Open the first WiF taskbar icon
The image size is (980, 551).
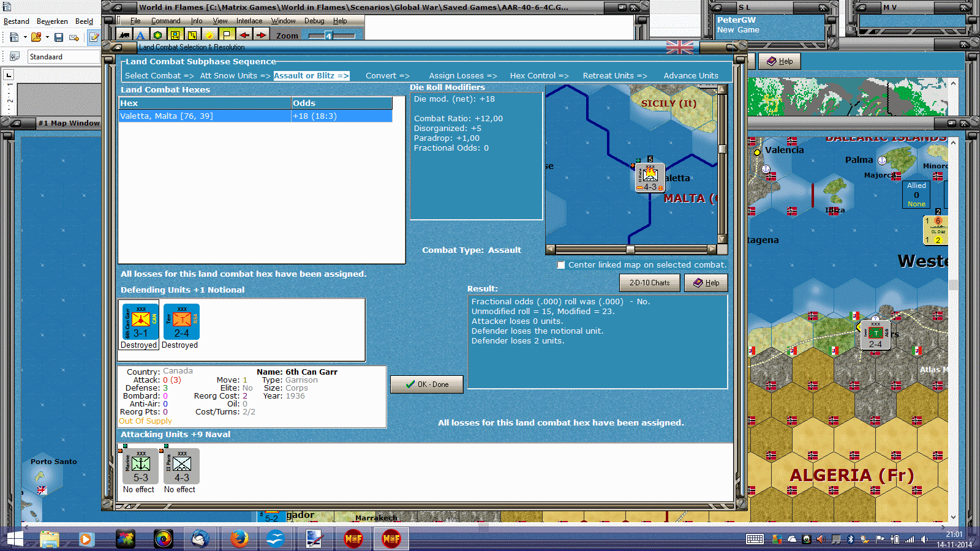point(353,539)
